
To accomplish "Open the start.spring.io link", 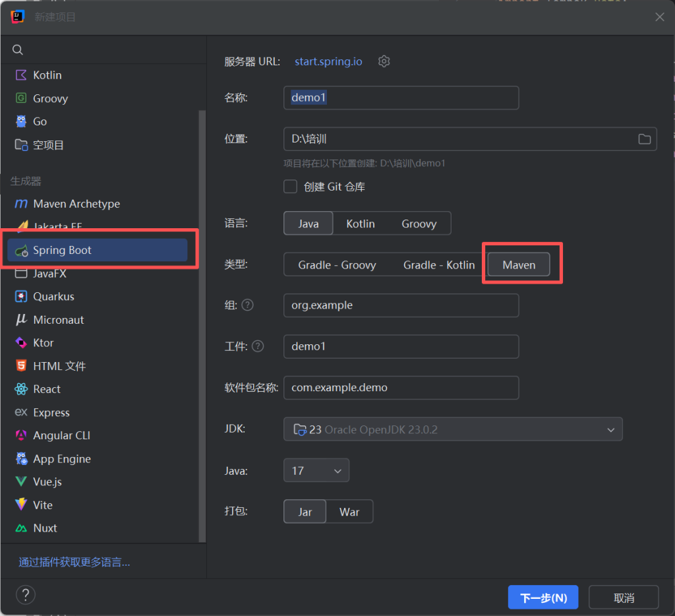I will pyautogui.click(x=328, y=61).
